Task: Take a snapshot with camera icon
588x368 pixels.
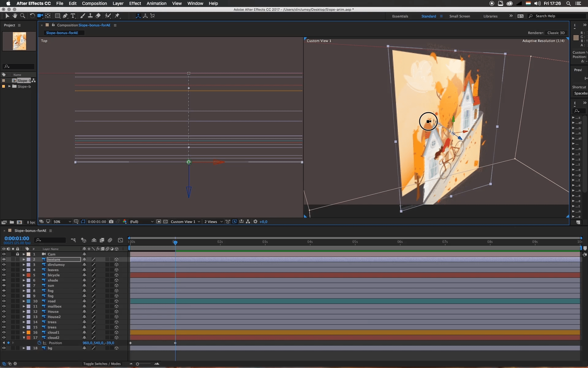Action: tap(111, 222)
